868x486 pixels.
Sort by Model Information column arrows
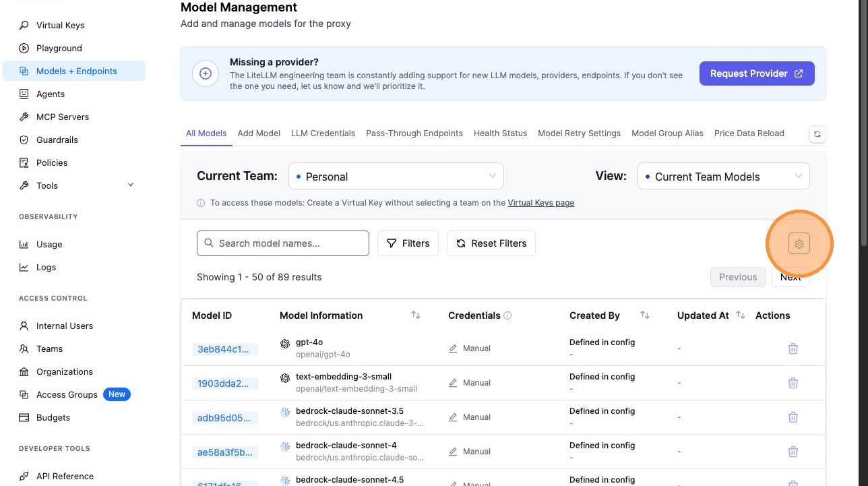click(416, 315)
